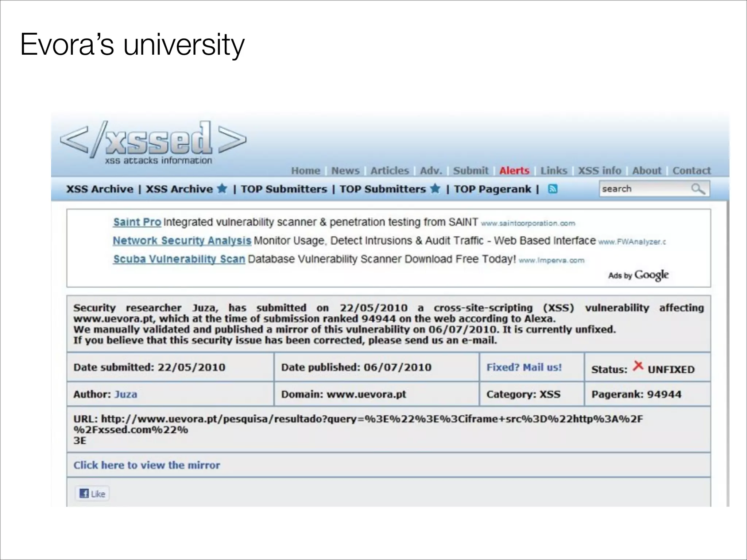Click Scuba Vulnerability Scan ad link

click(179, 259)
